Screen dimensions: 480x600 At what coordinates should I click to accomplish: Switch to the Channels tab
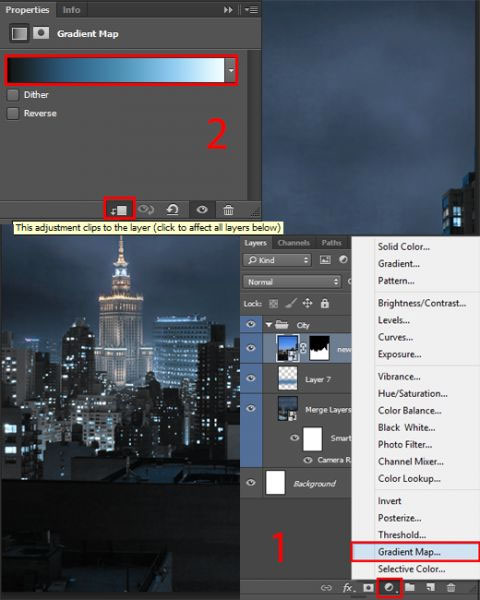point(294,243)
